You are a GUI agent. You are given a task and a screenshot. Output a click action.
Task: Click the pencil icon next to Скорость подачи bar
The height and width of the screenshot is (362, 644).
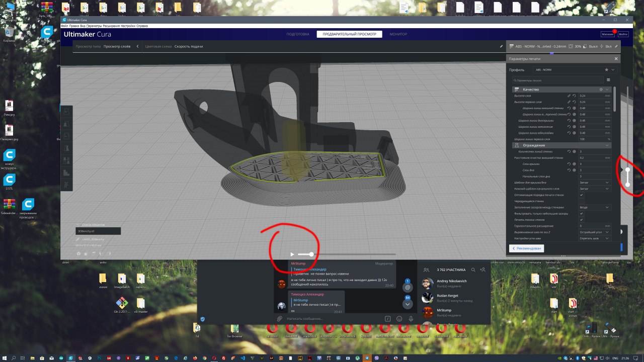[x=501, y=46]
